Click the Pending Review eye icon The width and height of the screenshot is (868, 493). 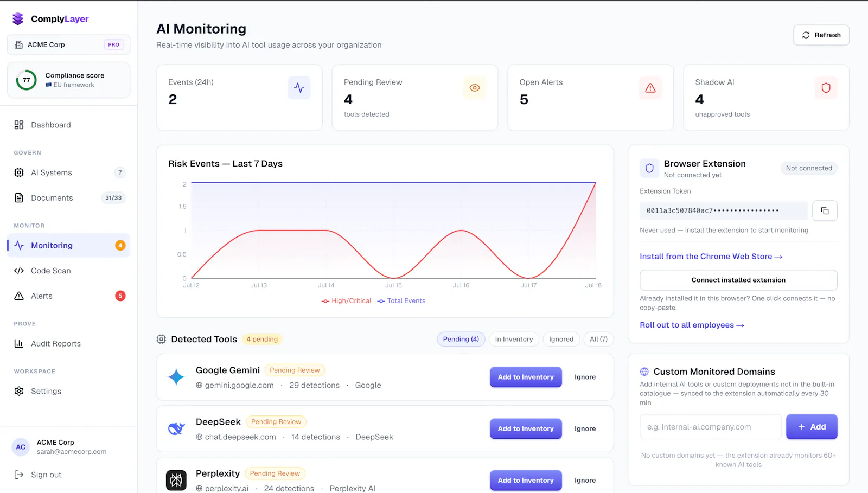[x=475, y=88]
